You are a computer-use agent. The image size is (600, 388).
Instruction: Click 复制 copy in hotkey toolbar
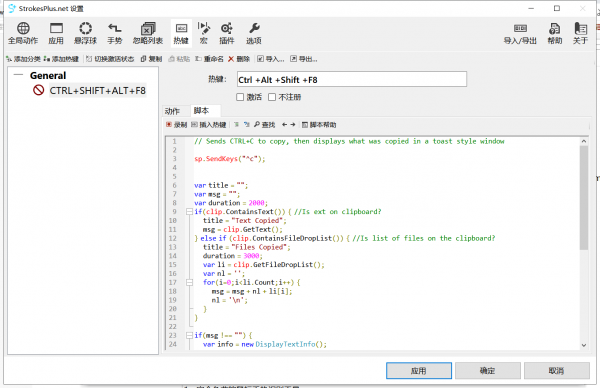click(151, 59)
